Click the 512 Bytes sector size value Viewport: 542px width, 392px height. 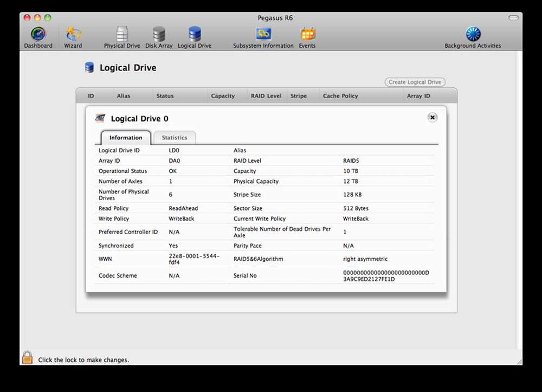356,208
